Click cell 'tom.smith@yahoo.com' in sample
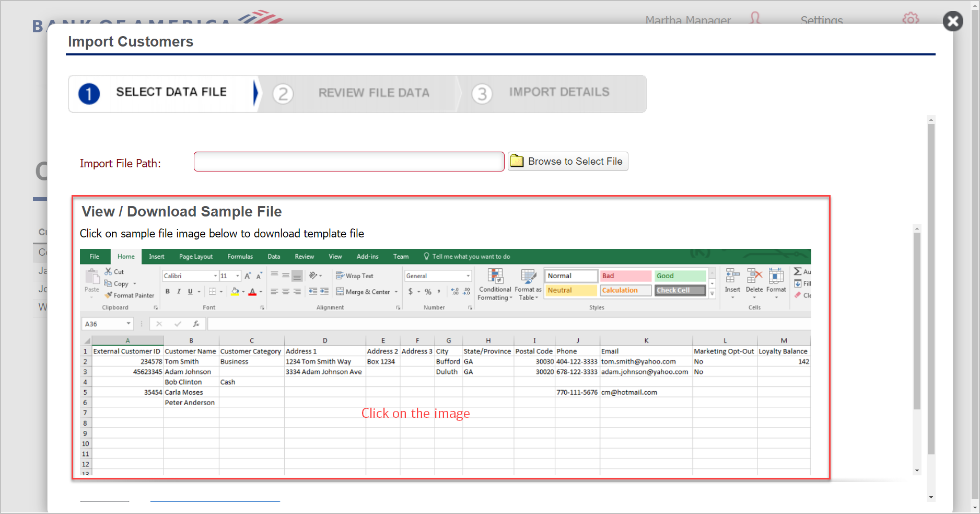The image size is (980, 514). coord(646,361)
